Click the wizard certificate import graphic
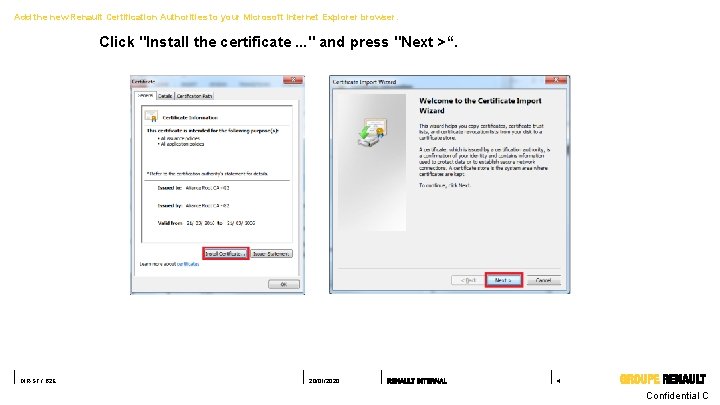720x405 pixels. pos(371,132)
